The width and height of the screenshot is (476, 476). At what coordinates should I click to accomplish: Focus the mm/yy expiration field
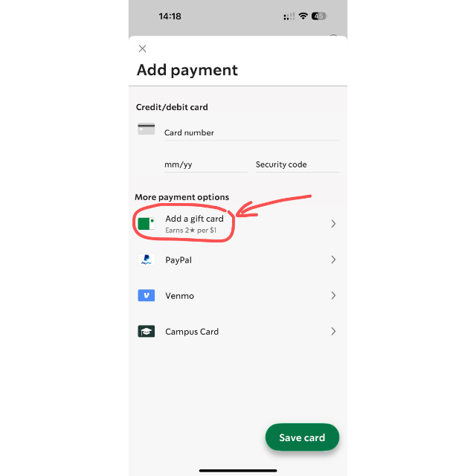(206, 165)
